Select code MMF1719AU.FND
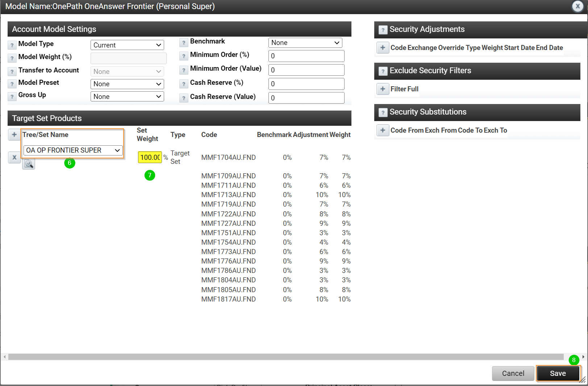 [x=229, y=204]
